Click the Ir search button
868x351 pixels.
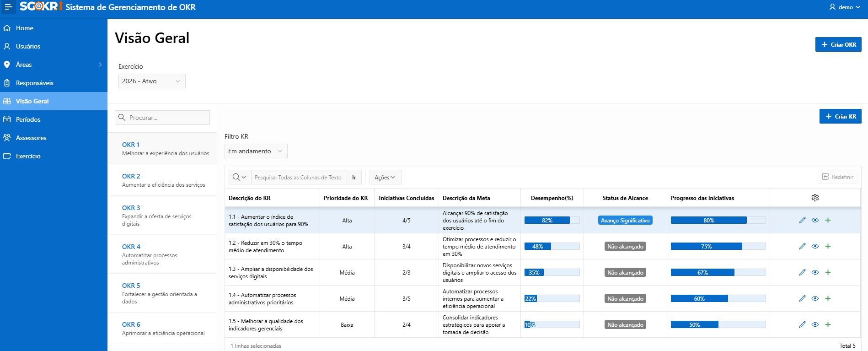(x=354, y=177)
